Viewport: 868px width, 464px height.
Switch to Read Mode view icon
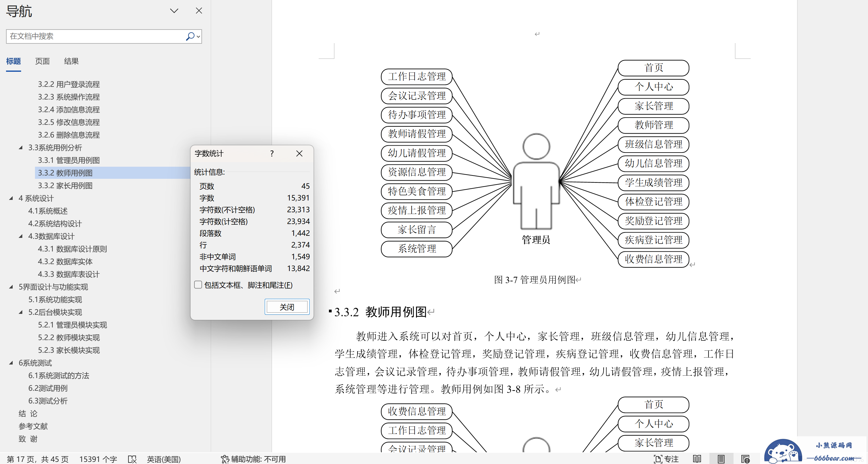click(697, 459)
